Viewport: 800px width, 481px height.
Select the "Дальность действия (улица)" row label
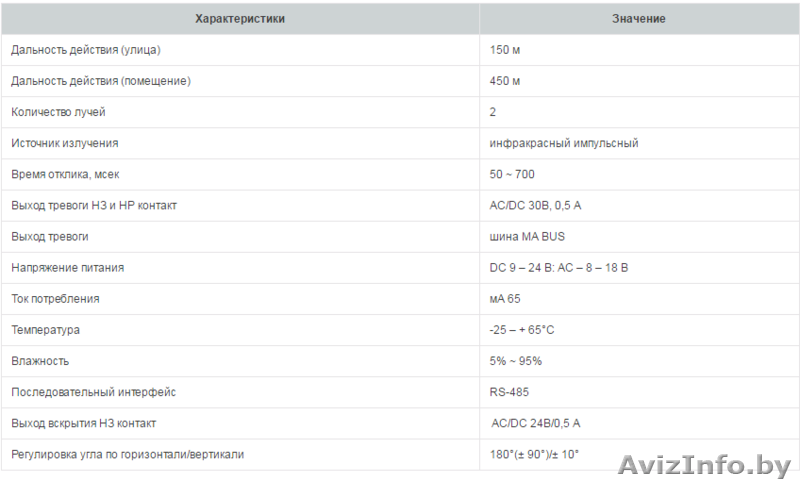(86, 50)
